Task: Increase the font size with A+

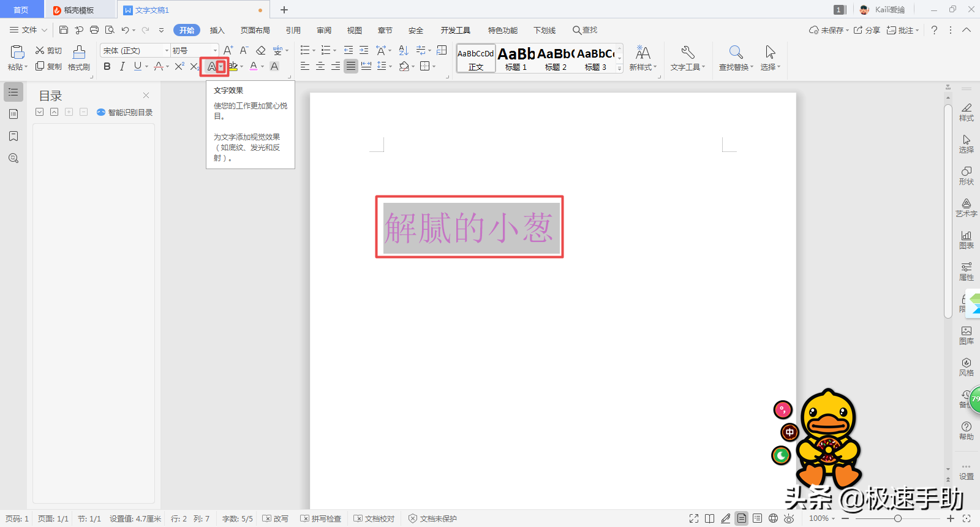Action: click(228, 50)
